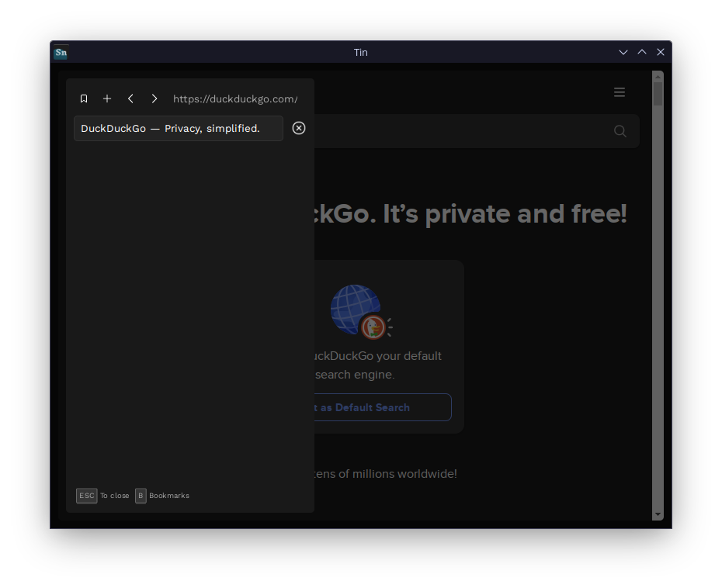The height and width of the screenshot is (588, 722).
Task: Click the search magnifier icon
Action: 620,131
